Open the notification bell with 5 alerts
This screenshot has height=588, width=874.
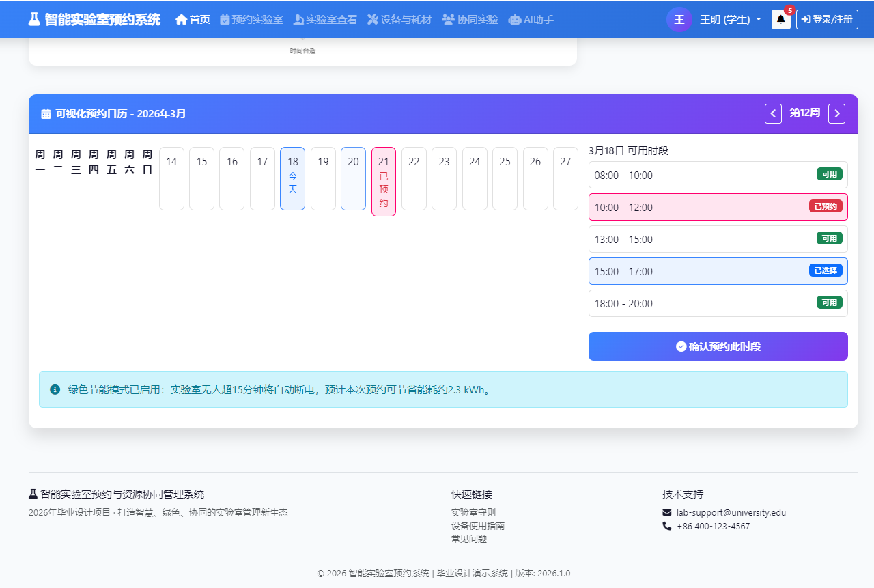coord(780,19)
